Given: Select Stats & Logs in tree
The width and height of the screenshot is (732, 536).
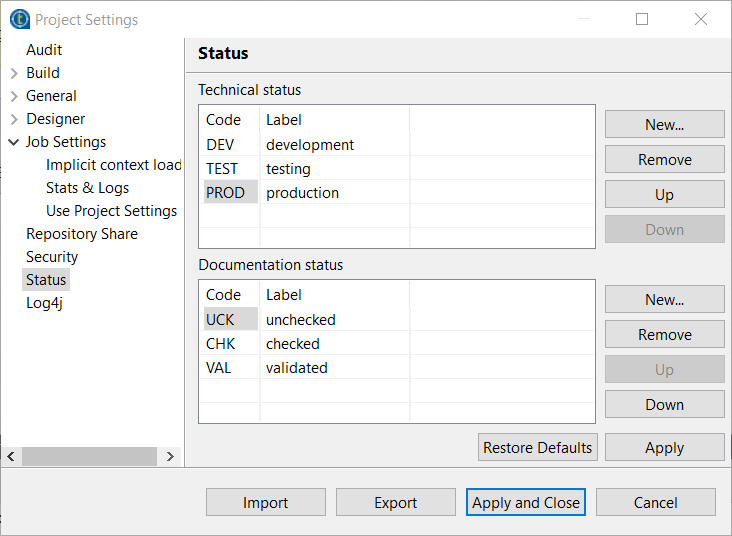Looking at the screenshot, I should pos(87,188).
